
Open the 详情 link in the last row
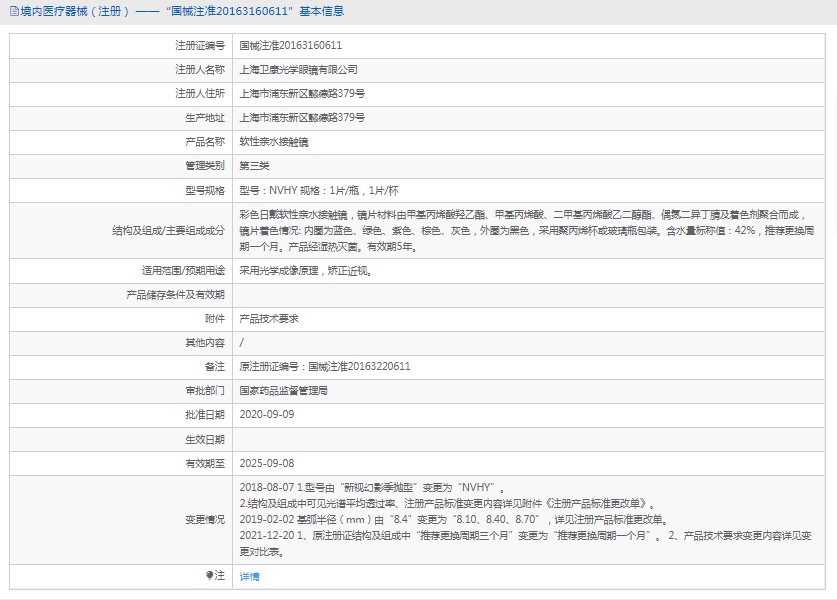pyautogui.click(x=249, y=577)
